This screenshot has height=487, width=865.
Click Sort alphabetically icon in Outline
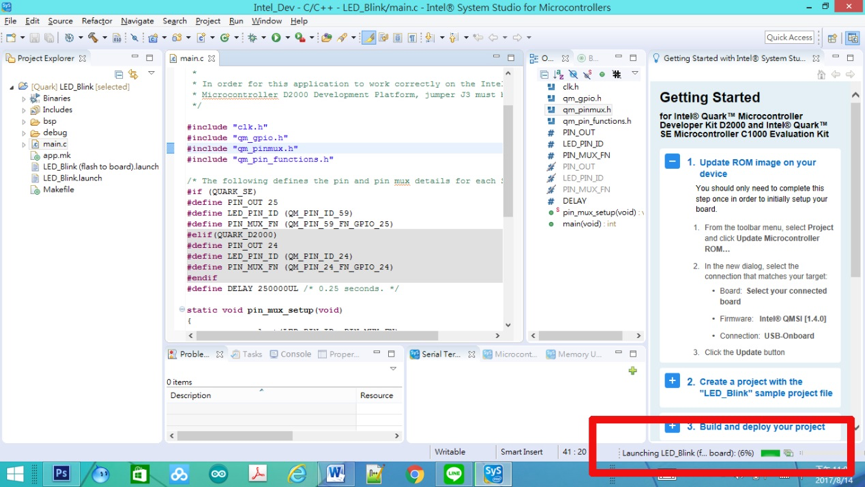coord(559,74)
